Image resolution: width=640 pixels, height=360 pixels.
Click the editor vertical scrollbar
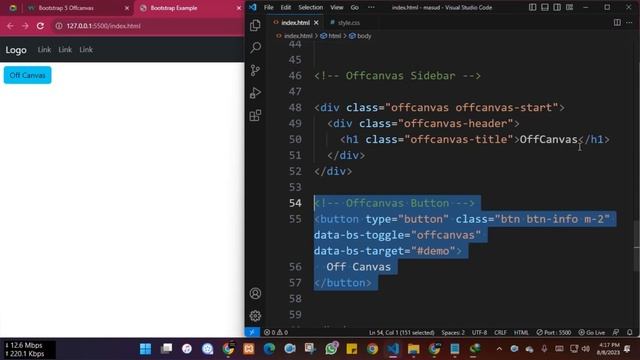637,246
